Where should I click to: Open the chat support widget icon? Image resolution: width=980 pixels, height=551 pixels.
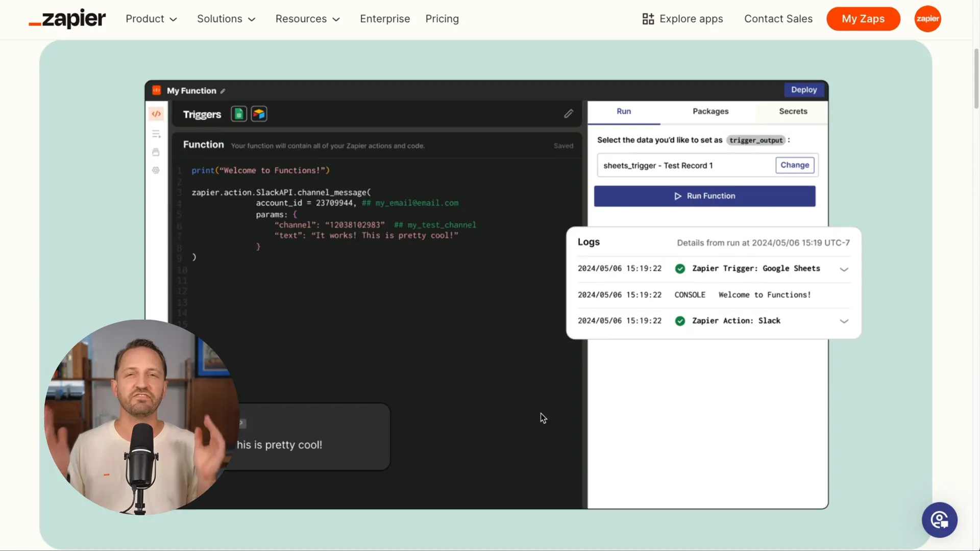click(x=939, y=520)
